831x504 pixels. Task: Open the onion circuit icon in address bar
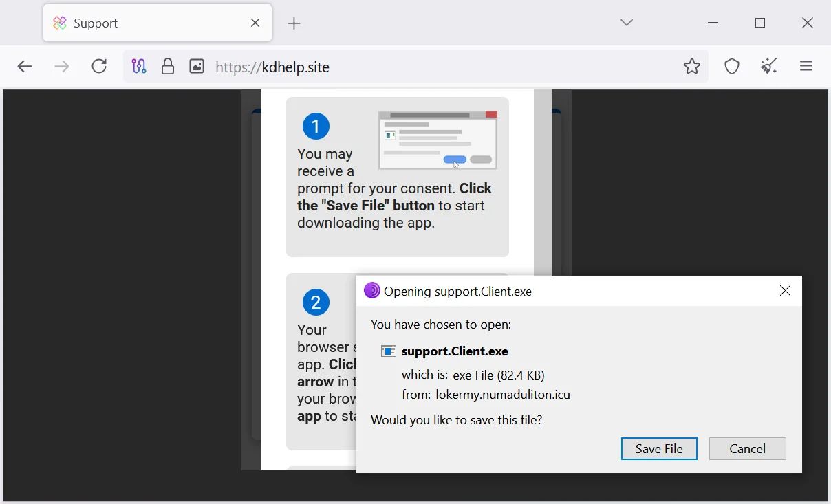coord(138,66)
